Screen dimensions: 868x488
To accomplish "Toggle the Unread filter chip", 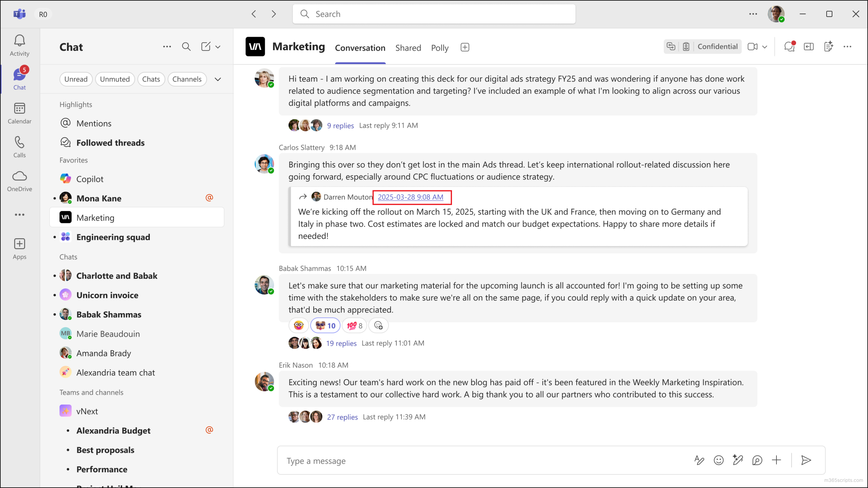I will tap(76, 79).
